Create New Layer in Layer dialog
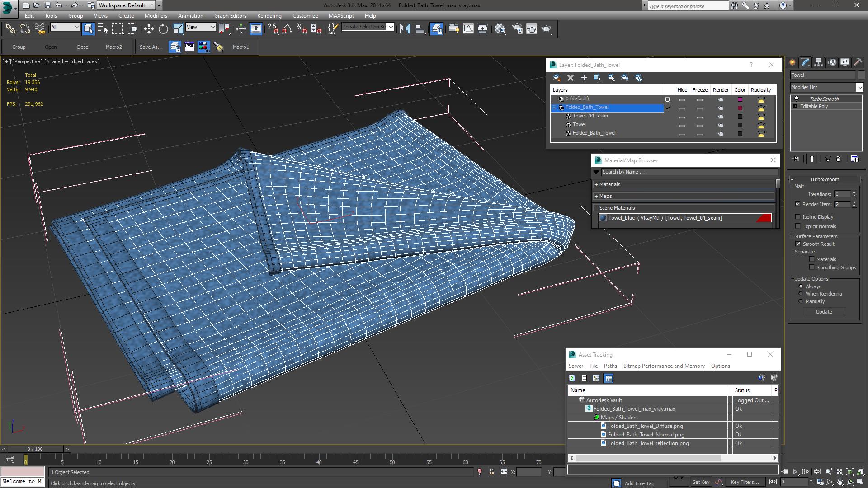The image size is (868, 488). 557,78
